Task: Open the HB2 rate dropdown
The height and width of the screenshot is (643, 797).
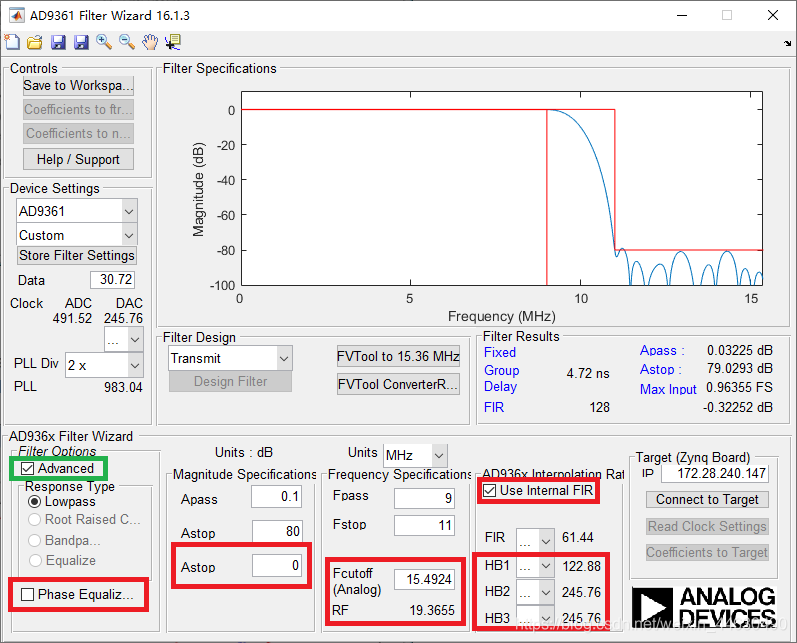Action: pos(535,592)
